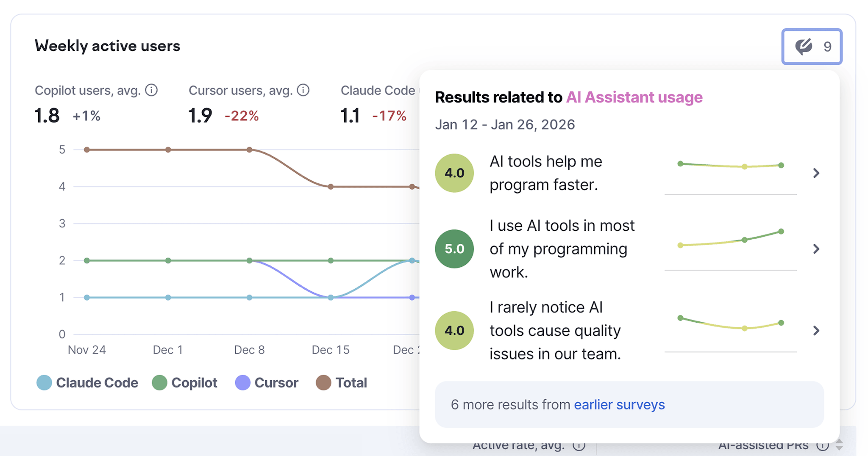This screenshot has height=456, width=868.
Task: Expand 'AI tools help me program faster' result
Action: coord(816,173)
